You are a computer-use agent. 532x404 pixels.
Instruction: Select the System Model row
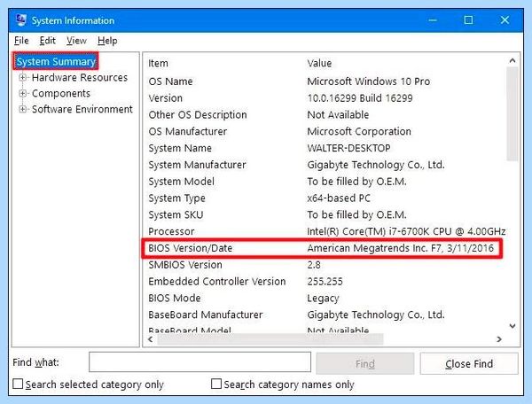click(x=325, y=182)
